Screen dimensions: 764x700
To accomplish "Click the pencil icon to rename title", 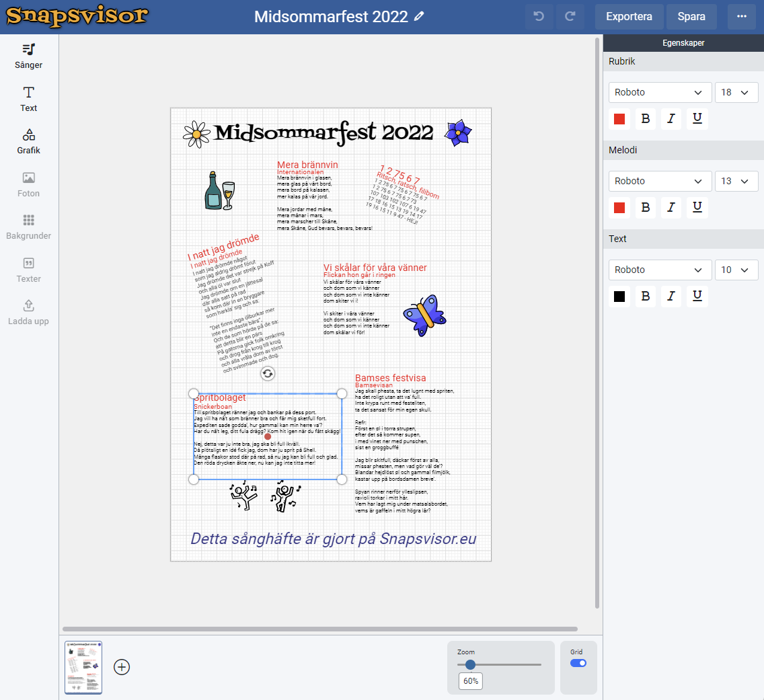I will 420,17.
